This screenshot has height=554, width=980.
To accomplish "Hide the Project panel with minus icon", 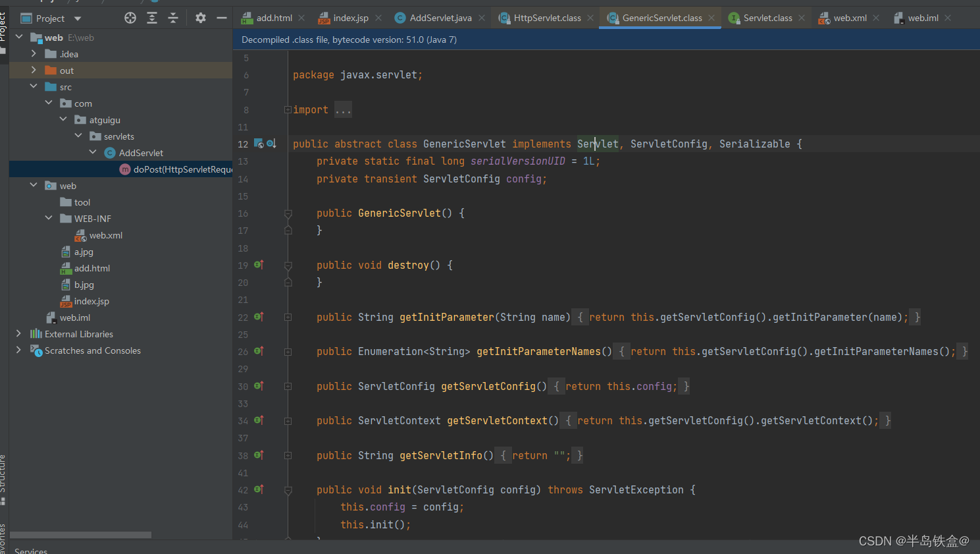I will click(222, 18).
